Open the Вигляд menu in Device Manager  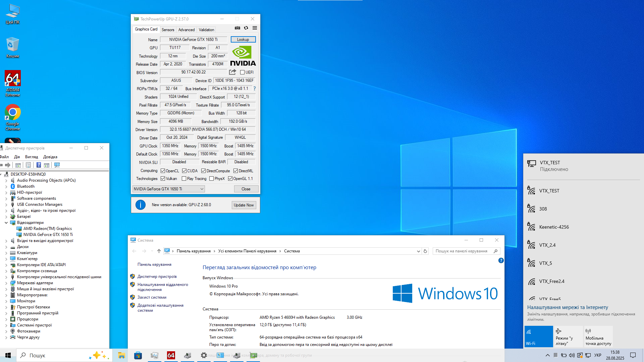tap(32, 157)
